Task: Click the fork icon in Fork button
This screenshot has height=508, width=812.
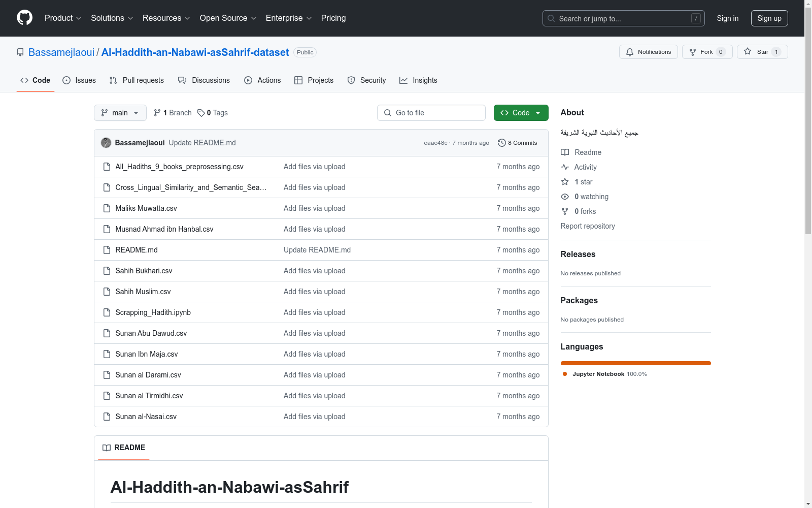Action: [x=693, y=52]
